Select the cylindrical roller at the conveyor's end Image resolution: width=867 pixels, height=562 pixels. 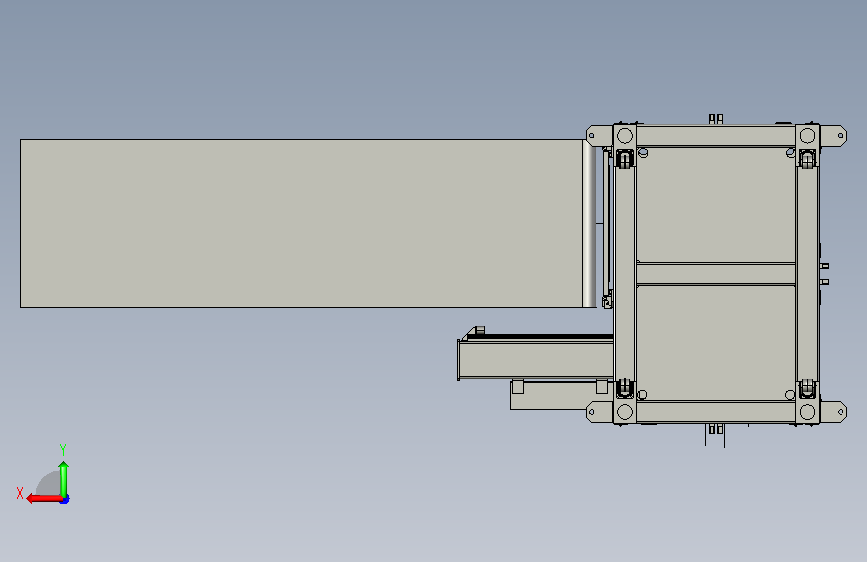point(589,223)
